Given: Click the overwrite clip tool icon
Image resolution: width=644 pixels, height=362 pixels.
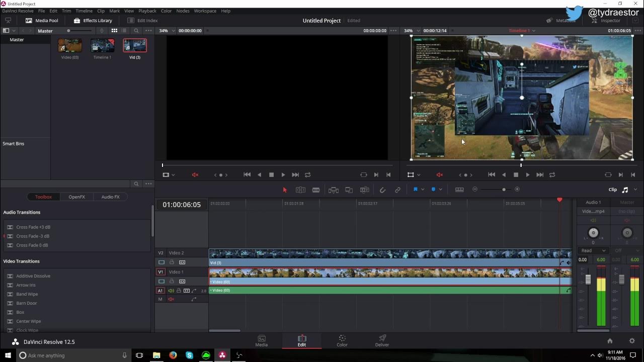Looking at the screenshot, I should coord(349,190).
